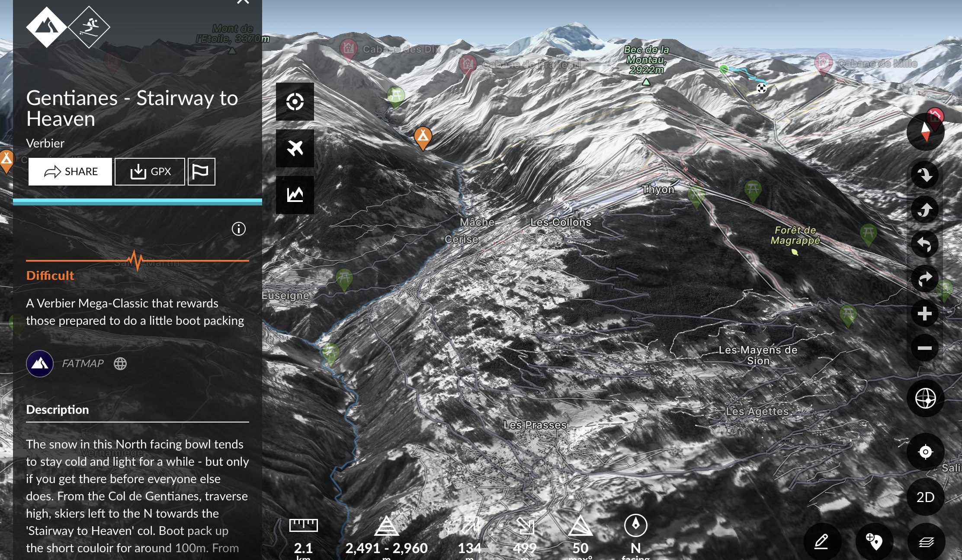Click the route finish checkered marker

[762, 89]
